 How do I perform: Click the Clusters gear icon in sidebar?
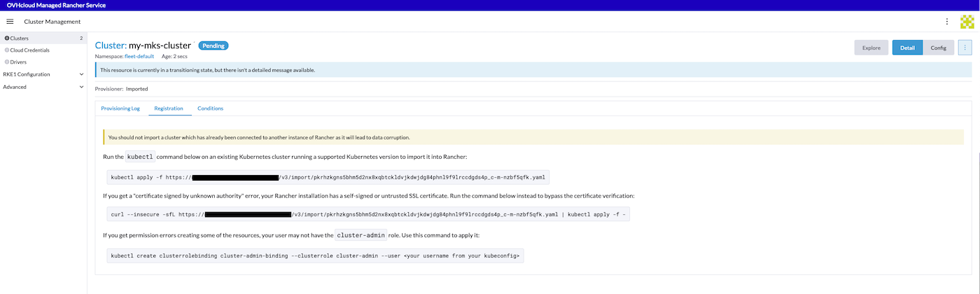pyautogui.click(x=7, y=38)
